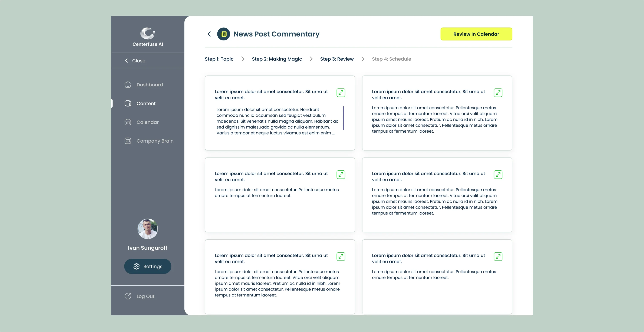The image size is (644, 332).
Task: Open the Dashboard page
Action: (149, 85)
